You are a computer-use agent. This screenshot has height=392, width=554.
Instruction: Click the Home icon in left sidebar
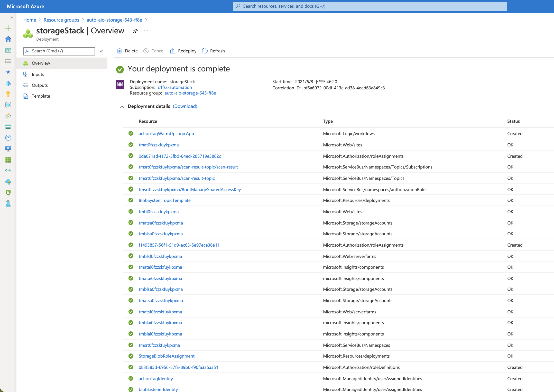click(x=8, y=39)
